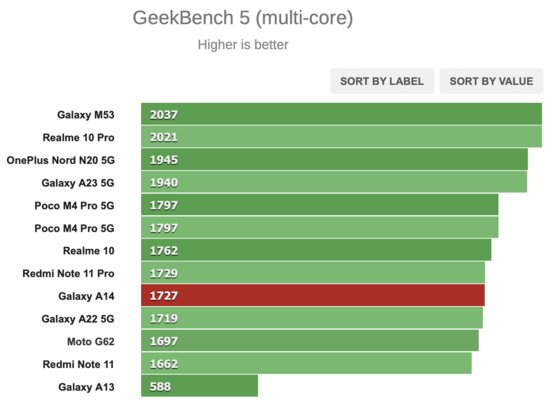Click the Galaxy A14 label text

click(86, 296)
